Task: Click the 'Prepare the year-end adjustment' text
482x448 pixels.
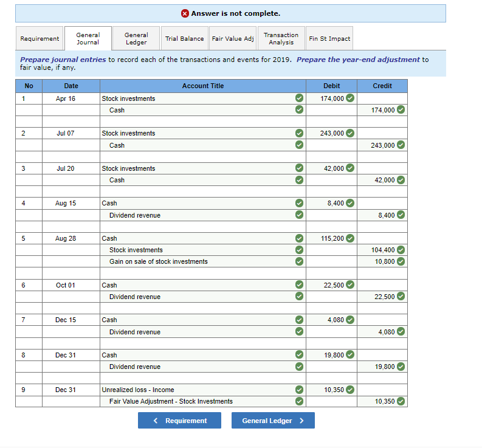Action: tap(358, 60)
